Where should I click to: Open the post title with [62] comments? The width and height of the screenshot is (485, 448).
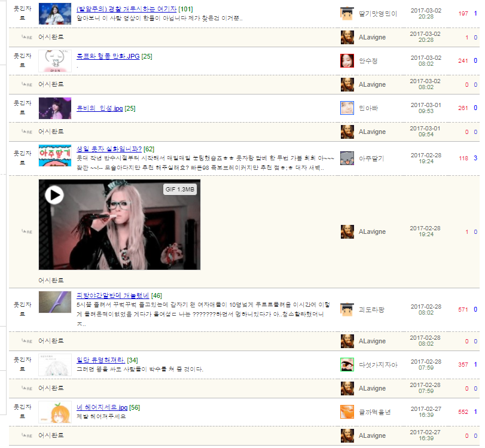point(109,149)
